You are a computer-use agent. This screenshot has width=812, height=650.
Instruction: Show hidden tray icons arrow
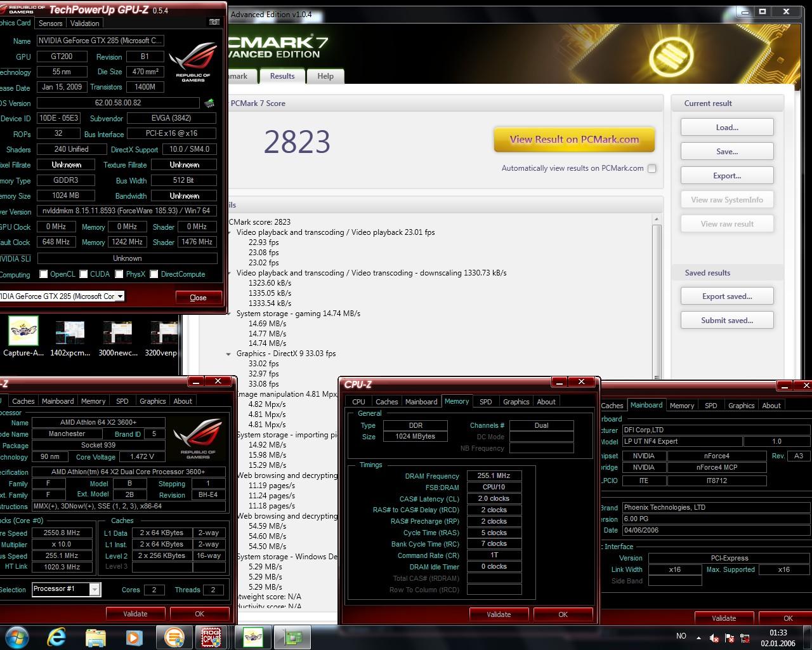coord(698,637)
